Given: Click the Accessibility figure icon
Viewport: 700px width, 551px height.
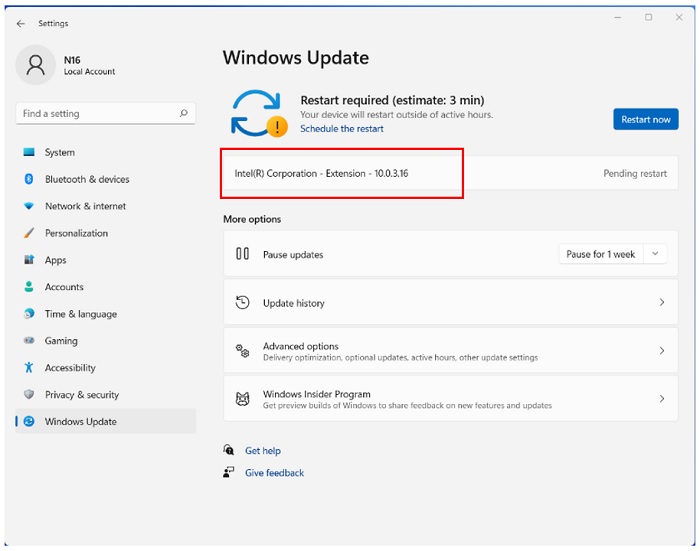Looking at the screenshot, I should [x=29, y=367].
